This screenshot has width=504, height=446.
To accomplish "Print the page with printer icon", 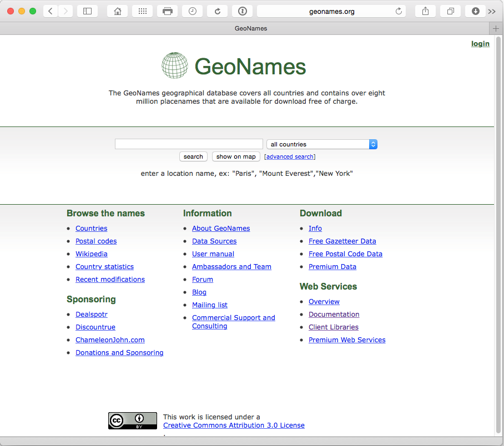I will (168, 11).
